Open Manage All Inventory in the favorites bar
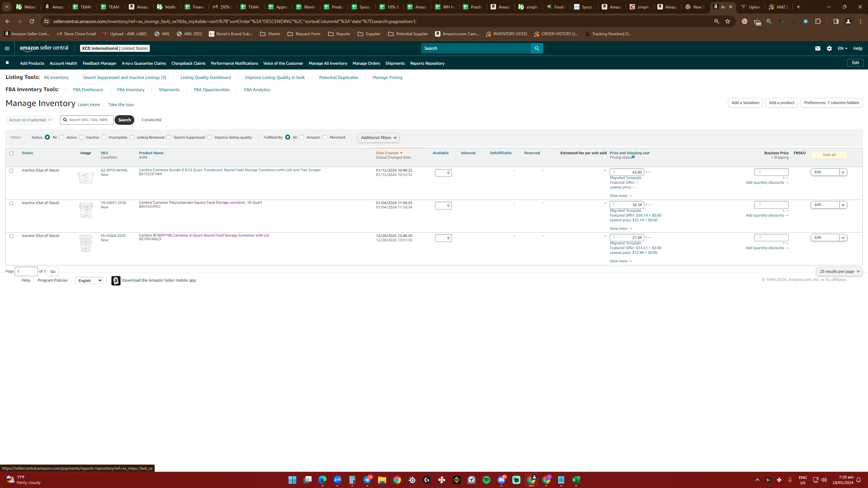This screenshot has height=488, width=868. point(328,63)
